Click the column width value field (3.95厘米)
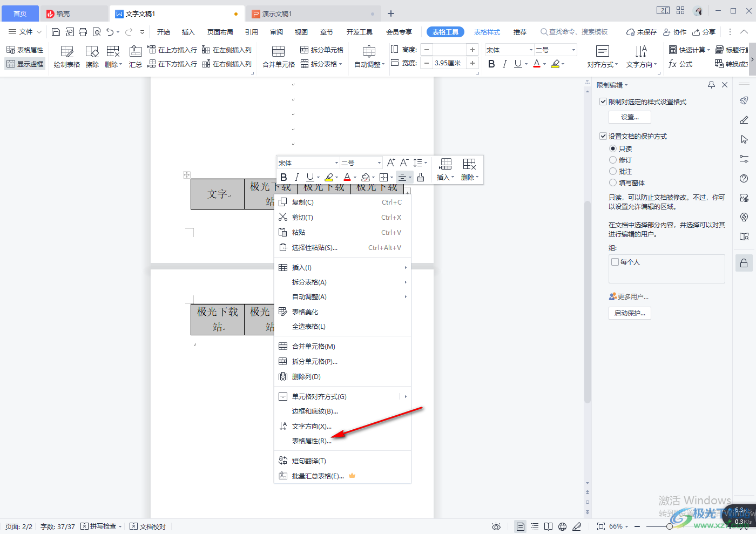756x534 pixels. tap(450, 63)
